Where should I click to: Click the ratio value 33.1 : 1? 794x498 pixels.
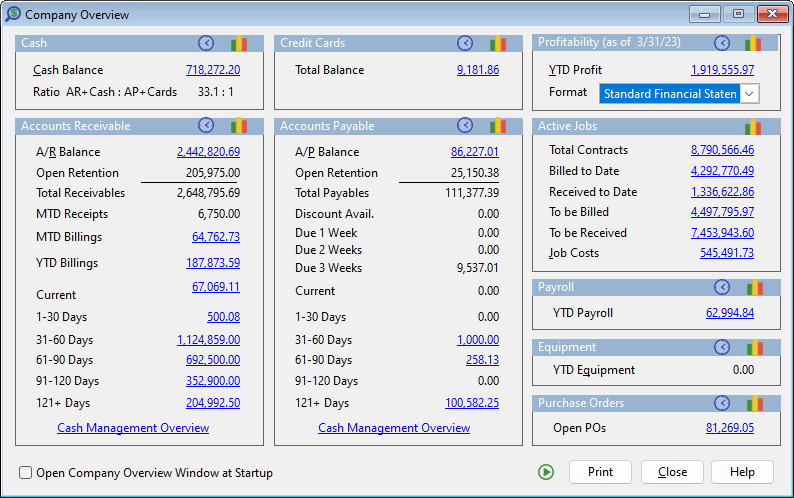[216, 92]
